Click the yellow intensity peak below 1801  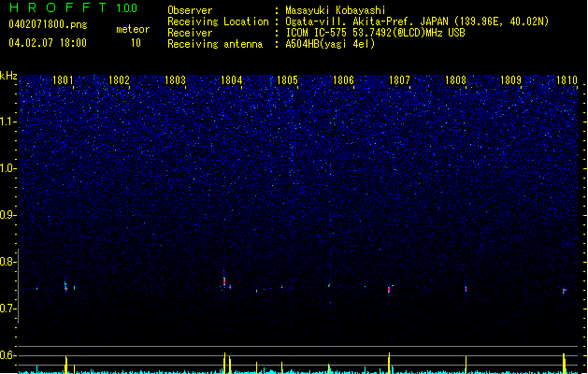coord(66,365)
